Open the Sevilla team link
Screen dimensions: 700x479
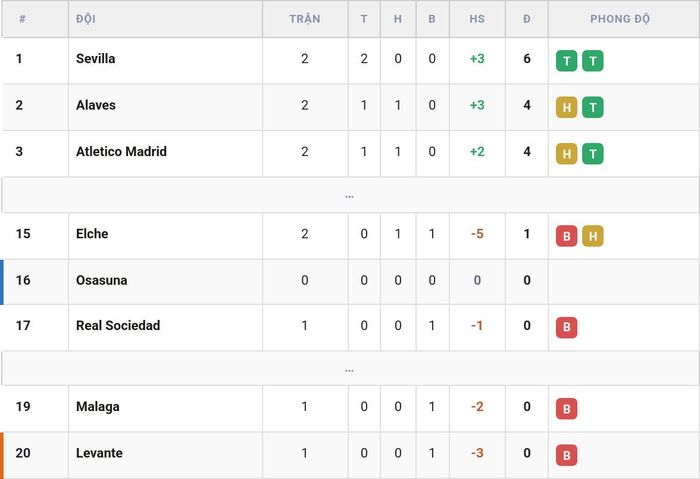click(x=96, y=58)
